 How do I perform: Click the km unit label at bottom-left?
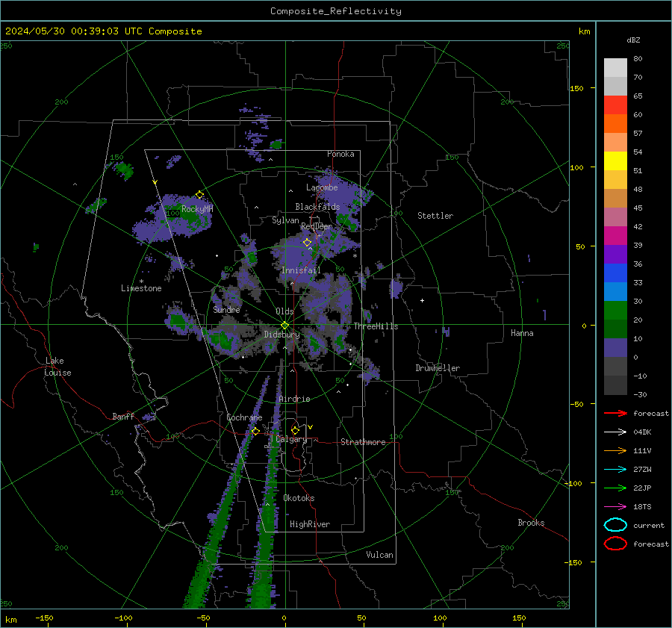[x=11, y=620]
